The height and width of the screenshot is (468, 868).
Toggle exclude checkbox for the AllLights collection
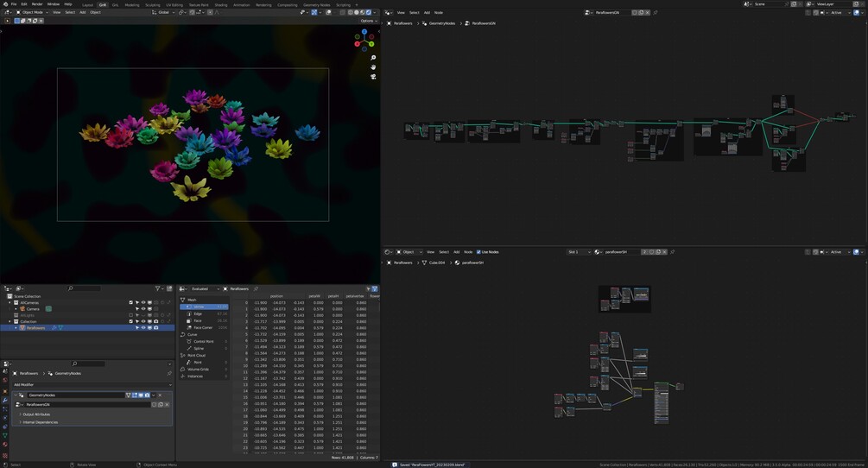coord(130,315)
